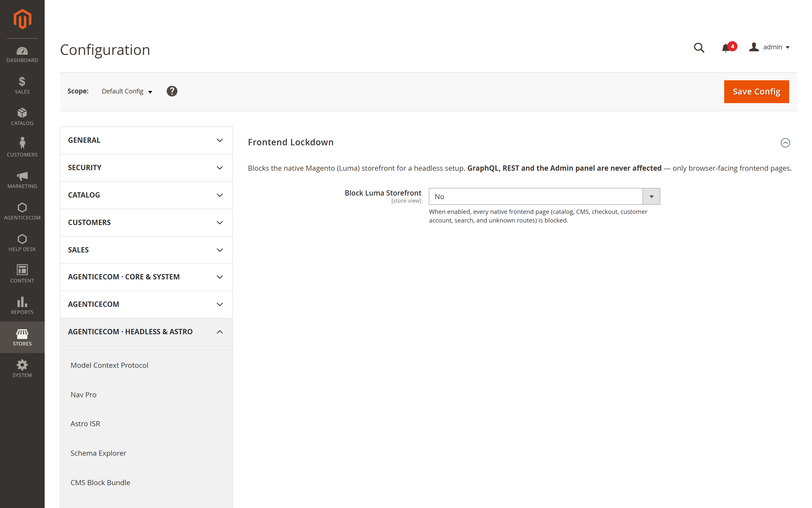Open the admin account dropdown
The image size is (812, 508).
[x=769, y=47]
